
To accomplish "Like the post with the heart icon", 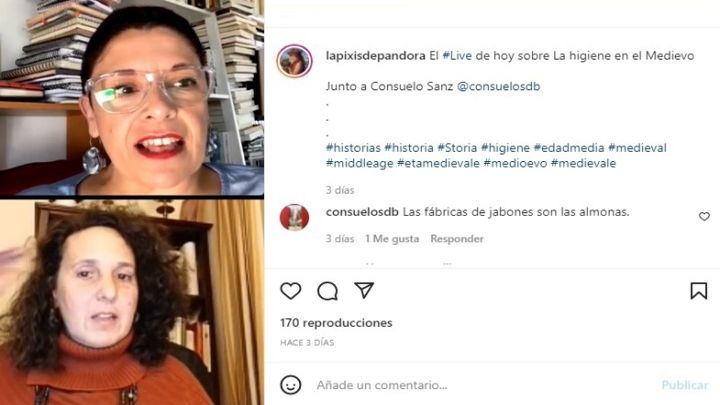I will tap(291, 291).
